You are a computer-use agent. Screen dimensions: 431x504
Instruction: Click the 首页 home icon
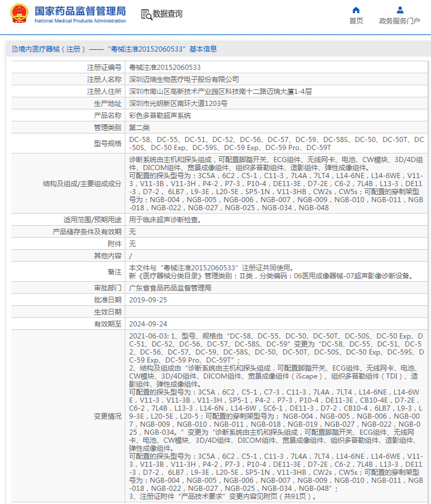pyautogui.click(x=356, y=10)
